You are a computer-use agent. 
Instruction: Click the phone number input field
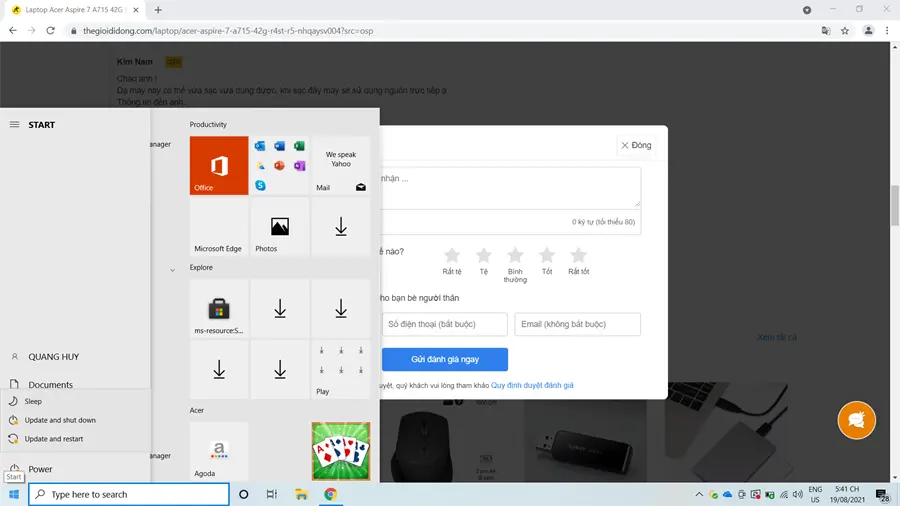point(445,324)
